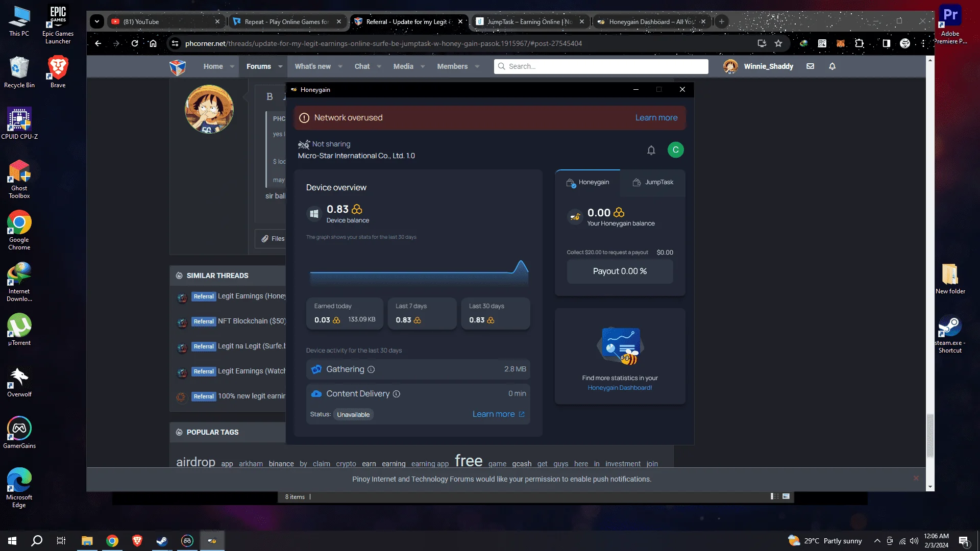Open the browser three-dot menu
980x551 pixels.
(923, 43)
